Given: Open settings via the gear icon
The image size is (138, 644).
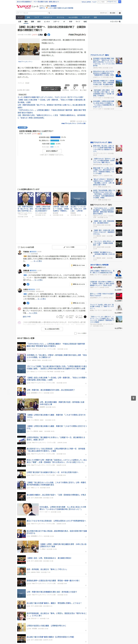Looking at the screenshot, I should [x=120, y=13].
